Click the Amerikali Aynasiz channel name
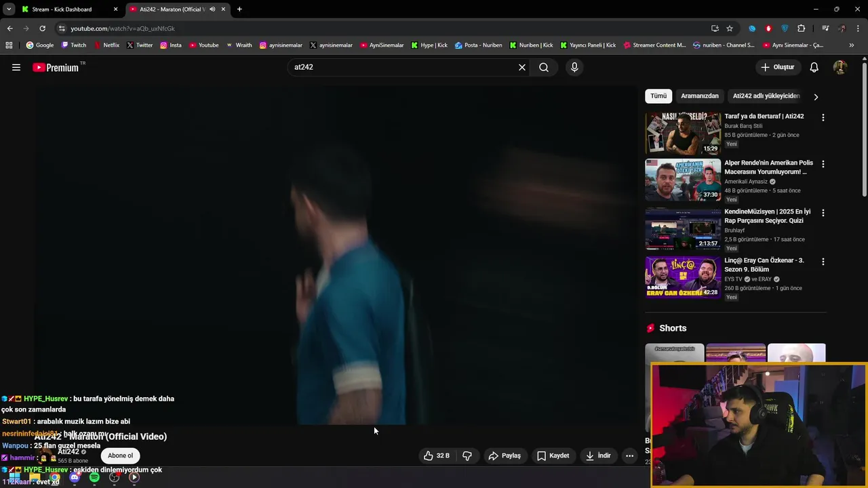Screen dimensions: 868x488 pyautogui.click(x=746, y=182)
